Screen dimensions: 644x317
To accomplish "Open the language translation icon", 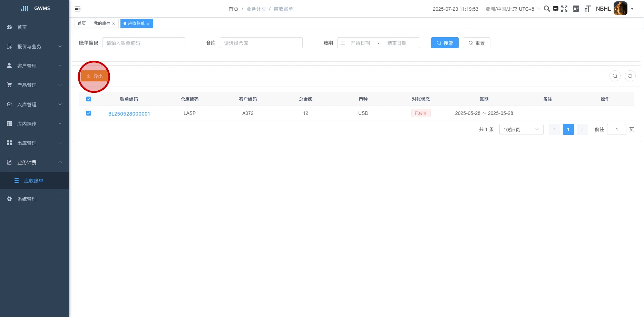I will click(576, 9).
